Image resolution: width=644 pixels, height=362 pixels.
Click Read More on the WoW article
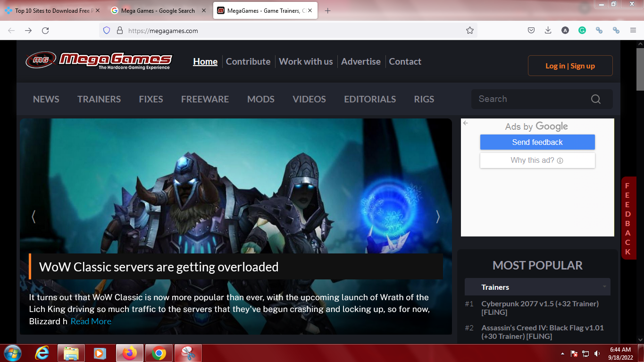(x=91, y=321)
